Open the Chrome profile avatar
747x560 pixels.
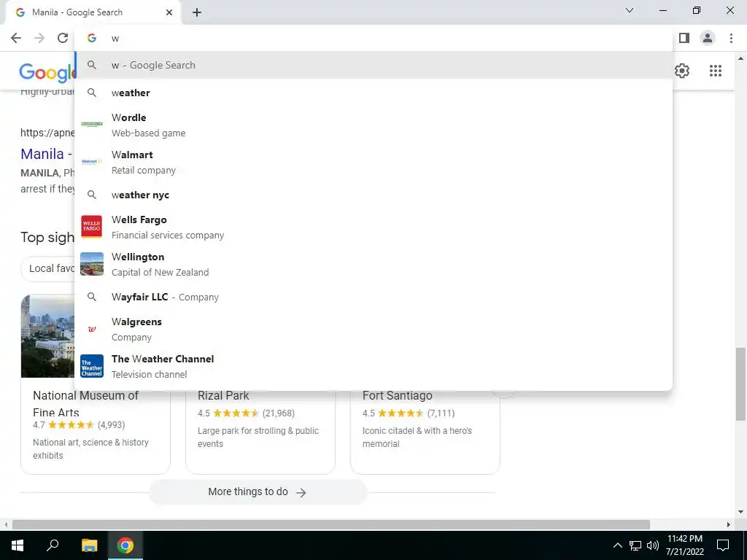tap(708, 38)
